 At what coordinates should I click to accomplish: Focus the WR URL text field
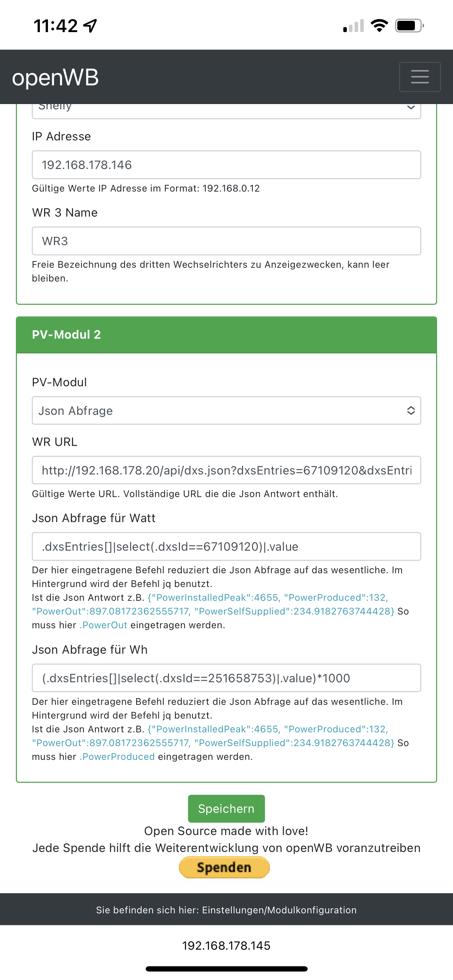(x=226, y=470)
